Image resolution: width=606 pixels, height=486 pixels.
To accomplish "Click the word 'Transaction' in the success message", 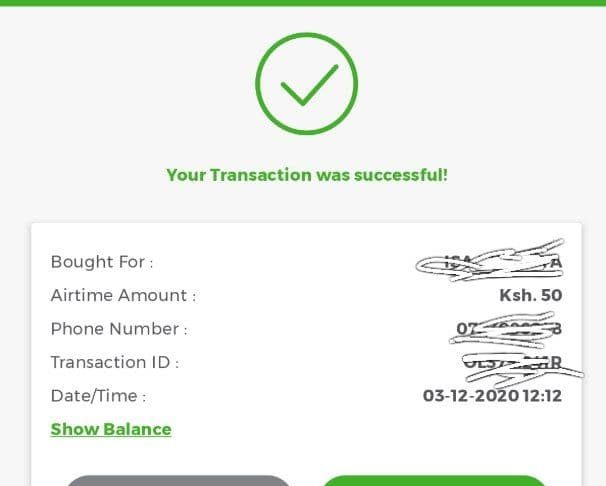I will click(261, 175).
